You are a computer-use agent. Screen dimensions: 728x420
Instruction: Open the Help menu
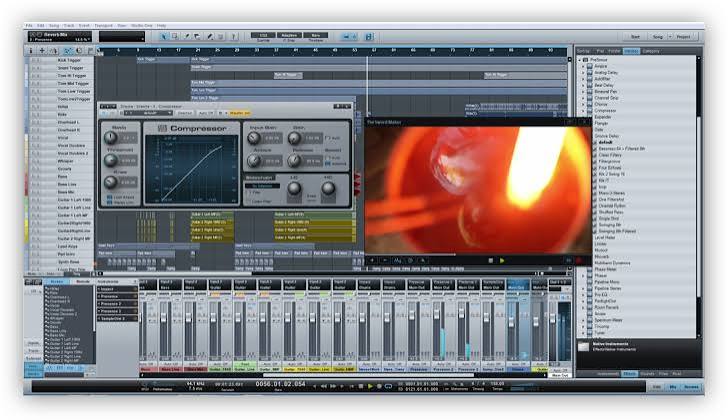click(x=161, y=26)
